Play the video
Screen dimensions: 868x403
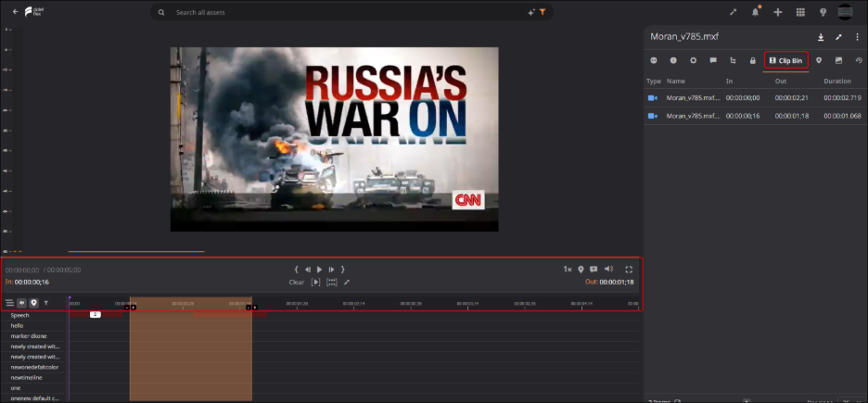[319, 270]
